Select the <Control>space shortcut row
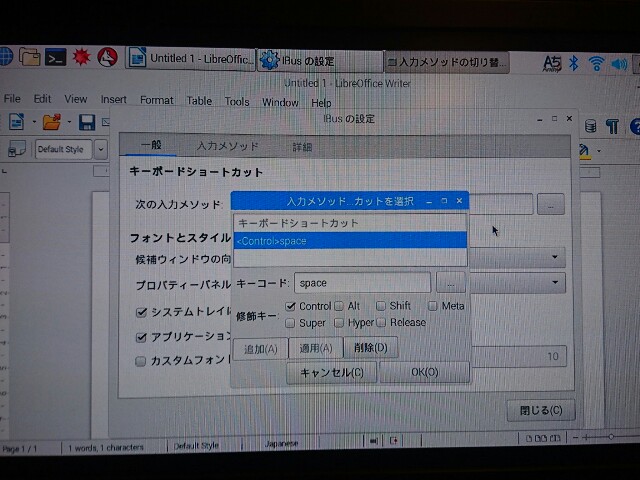The height and width of the screenshot is (480, 640). click(x=350, y=241)
